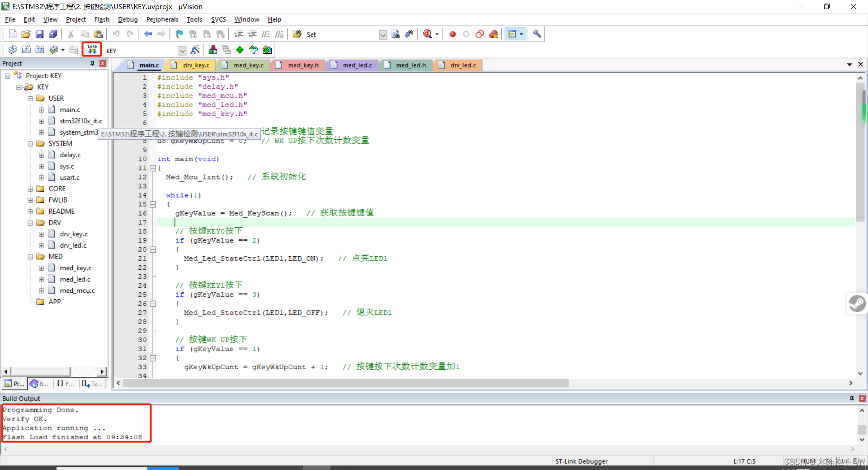Viewport: 868px width, 470px height.
Task: Open the Project menu
Action: [75, 19]
